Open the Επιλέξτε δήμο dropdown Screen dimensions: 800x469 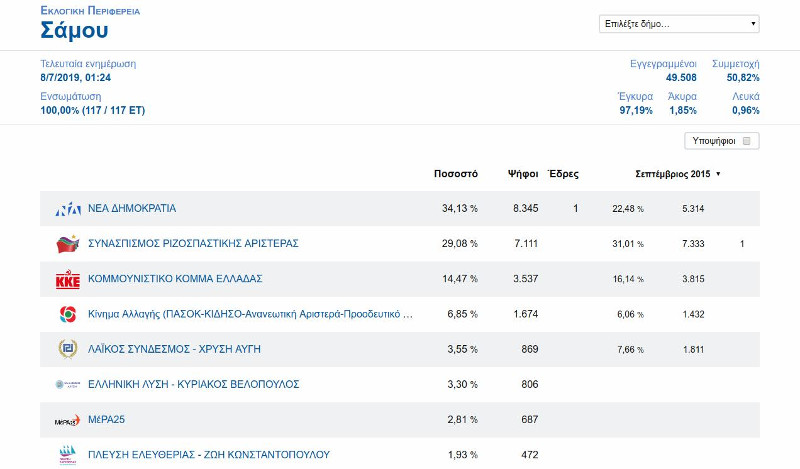pyautogui.click(x=679, y=24)
